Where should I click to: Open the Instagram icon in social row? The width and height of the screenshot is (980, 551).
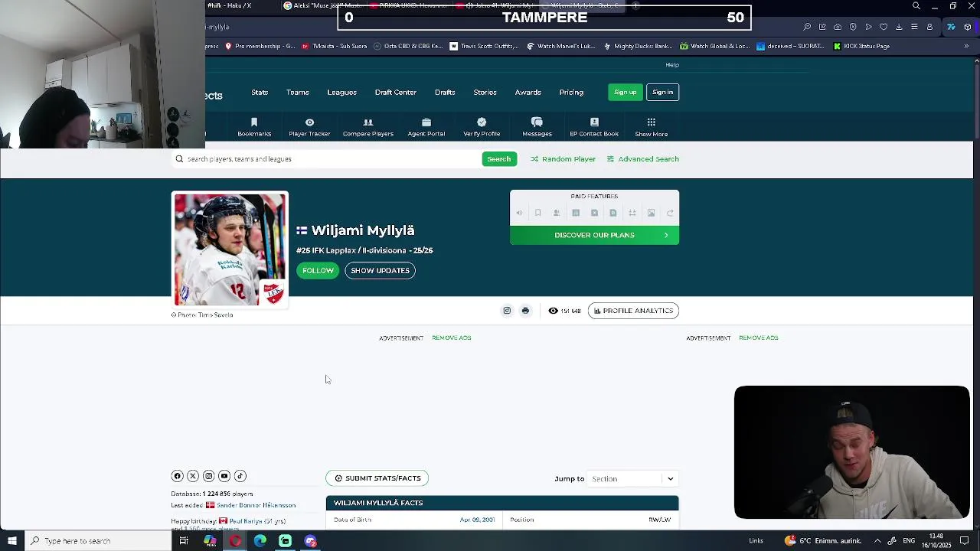tap(208, 476)
